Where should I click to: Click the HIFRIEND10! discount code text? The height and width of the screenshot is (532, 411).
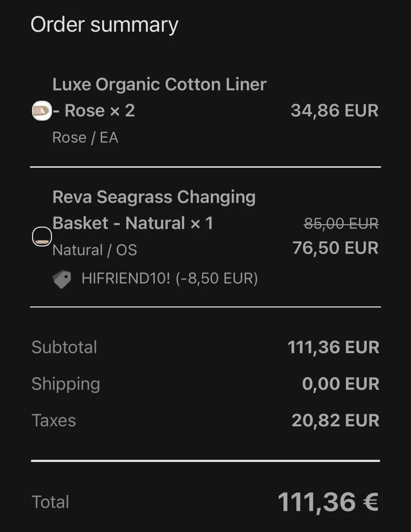point(169,279)
